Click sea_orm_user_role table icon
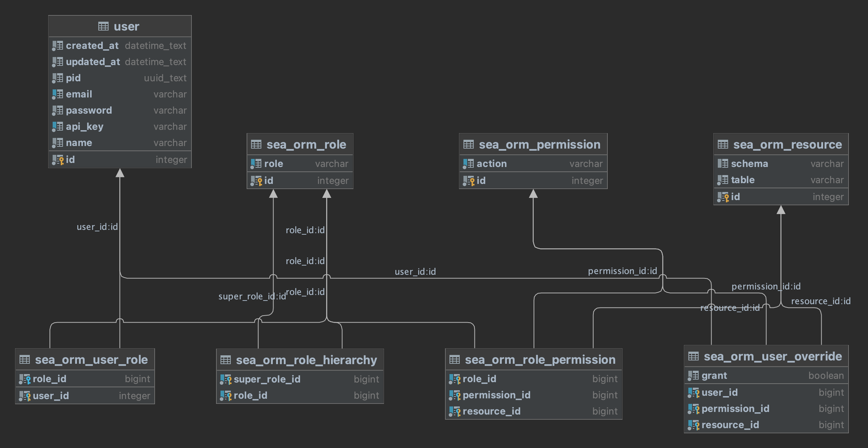 (x=25, y=360)
